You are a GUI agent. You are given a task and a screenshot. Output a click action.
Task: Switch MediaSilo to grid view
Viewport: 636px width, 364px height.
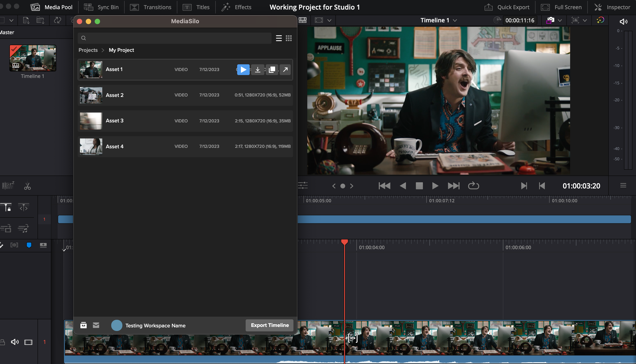289,38
